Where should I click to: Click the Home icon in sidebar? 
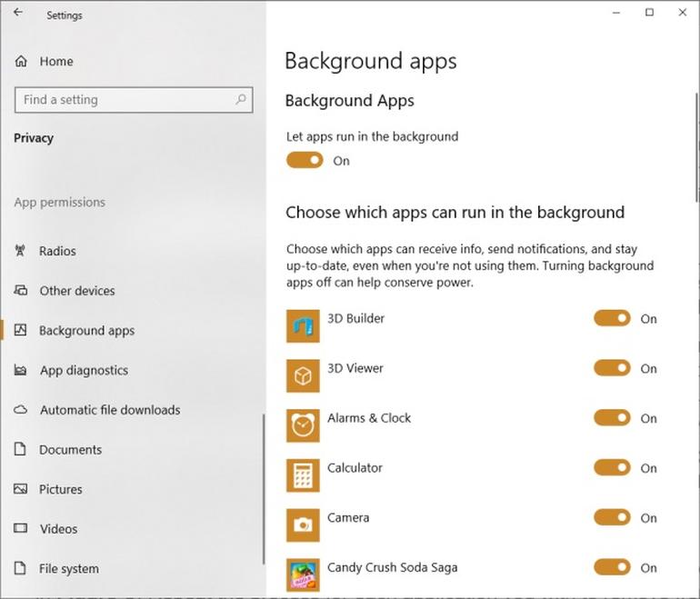tap(21, 61)
